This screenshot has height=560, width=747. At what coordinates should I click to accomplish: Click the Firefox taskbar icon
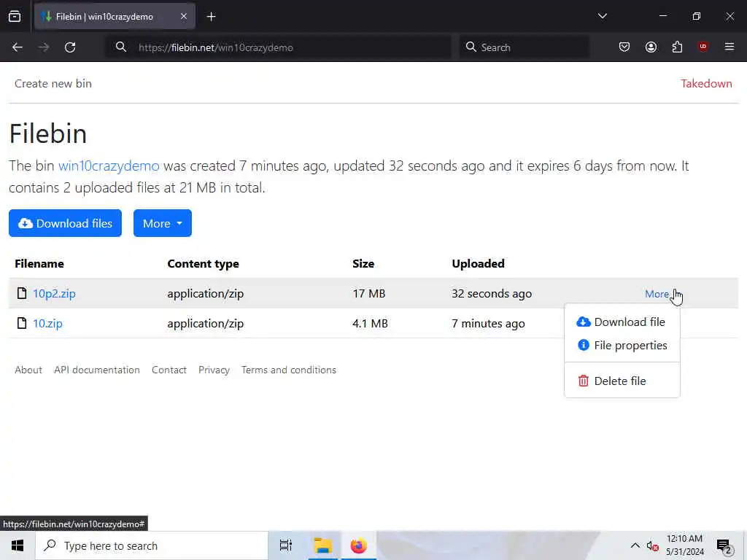359,545
